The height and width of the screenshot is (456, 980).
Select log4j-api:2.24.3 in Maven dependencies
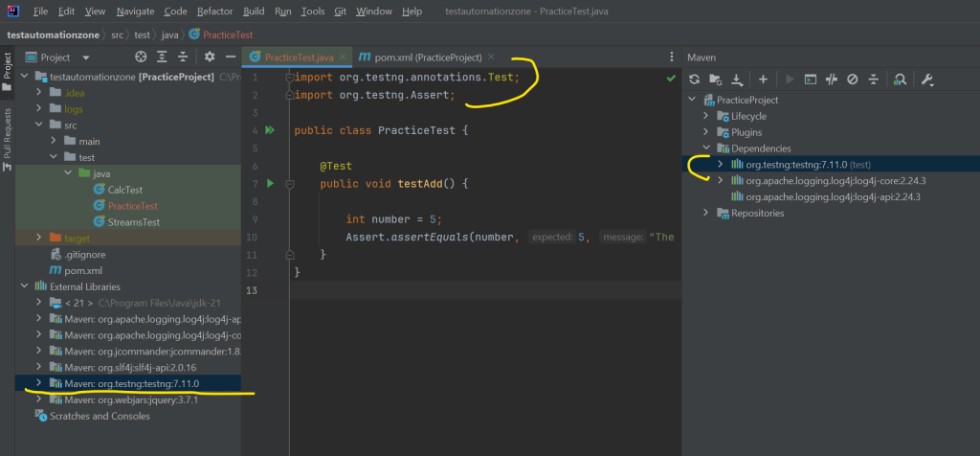835,196
